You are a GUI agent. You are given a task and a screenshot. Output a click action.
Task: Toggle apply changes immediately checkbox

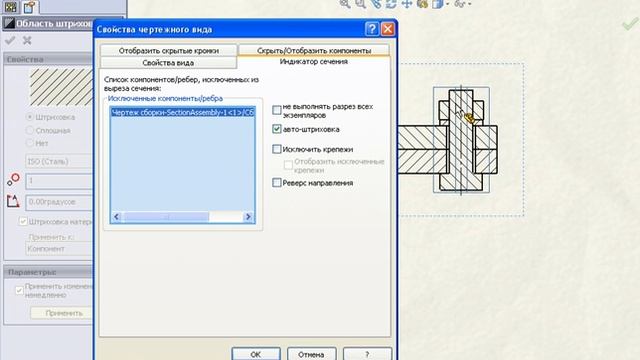tap(19, 291)
